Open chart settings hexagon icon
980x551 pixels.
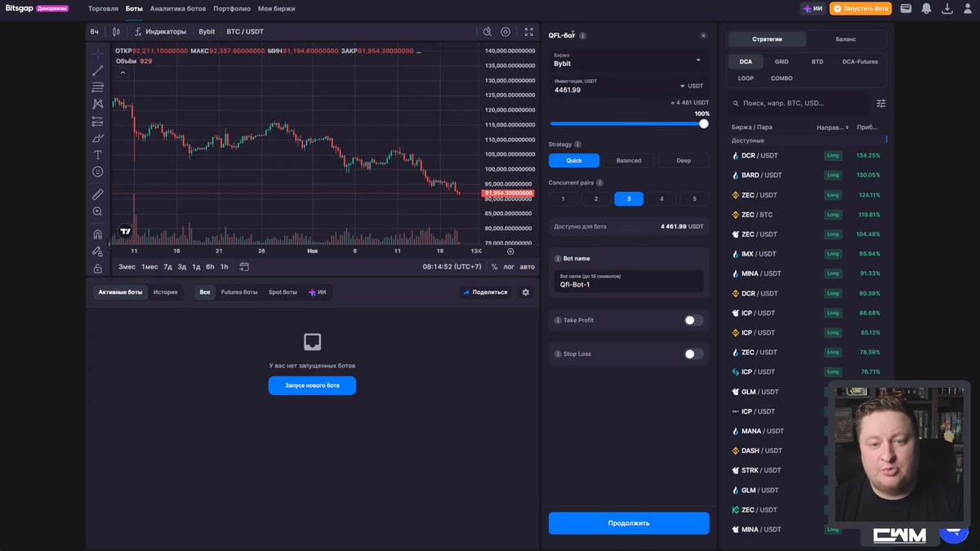pos(506,32)
